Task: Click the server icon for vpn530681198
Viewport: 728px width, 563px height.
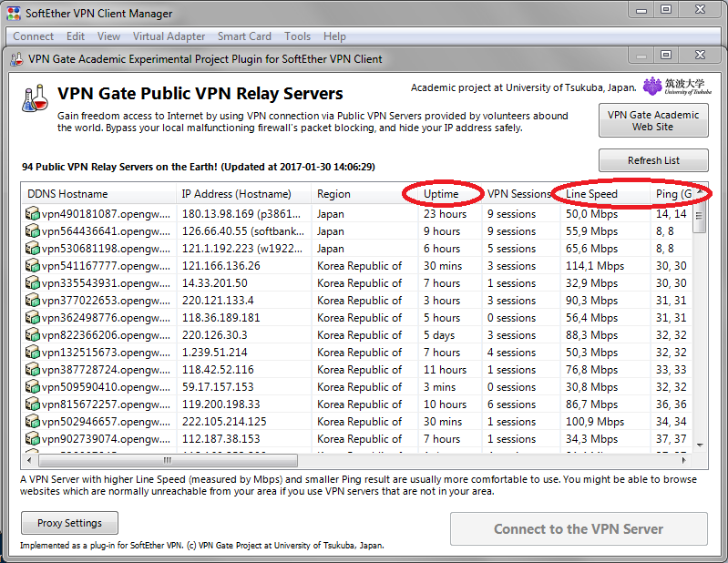Action: coord(33,249)
